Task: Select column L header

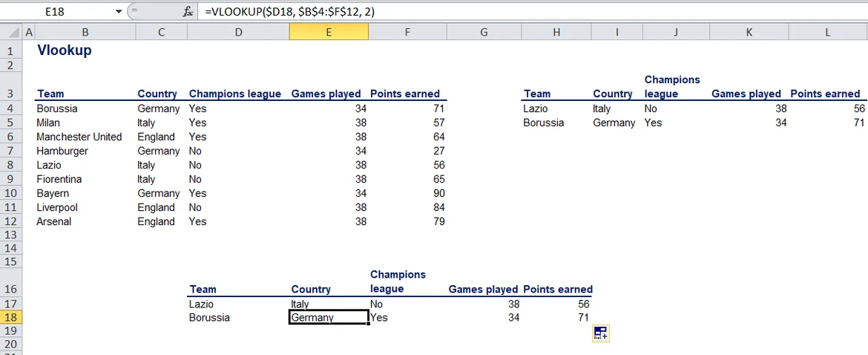Action: 827,32
